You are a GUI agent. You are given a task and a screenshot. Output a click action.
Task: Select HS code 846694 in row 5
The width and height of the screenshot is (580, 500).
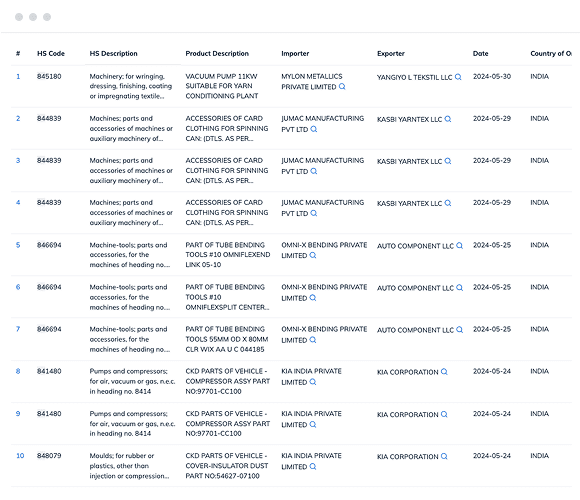[49, 245]
